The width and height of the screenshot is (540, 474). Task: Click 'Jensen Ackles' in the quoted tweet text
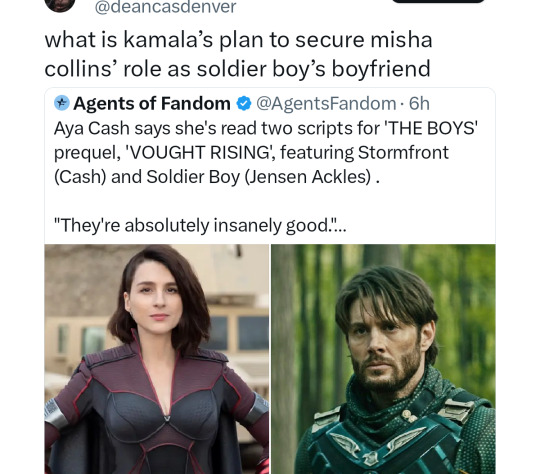(x=308, y=177)
